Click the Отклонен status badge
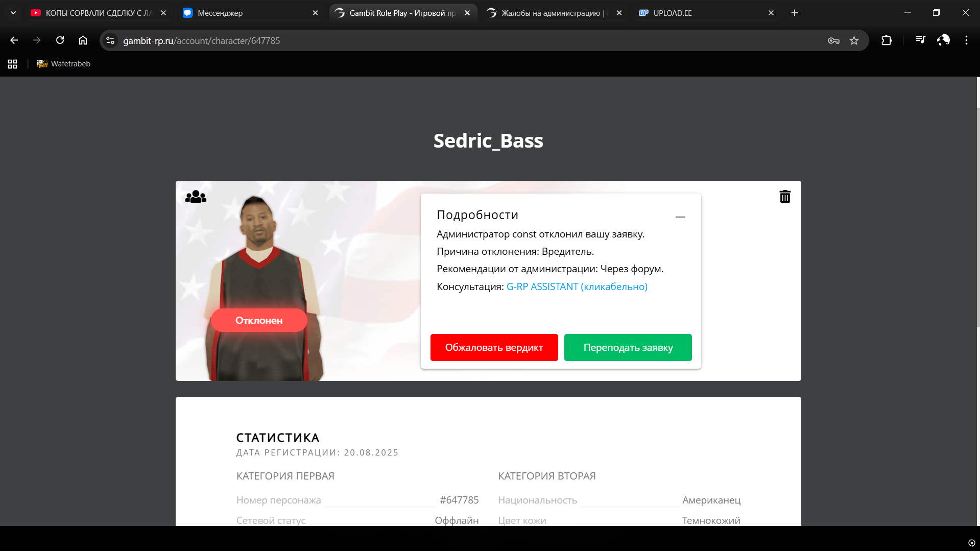Screen dimensions: 980x551 pyautogui.click(x=259, y=320)
